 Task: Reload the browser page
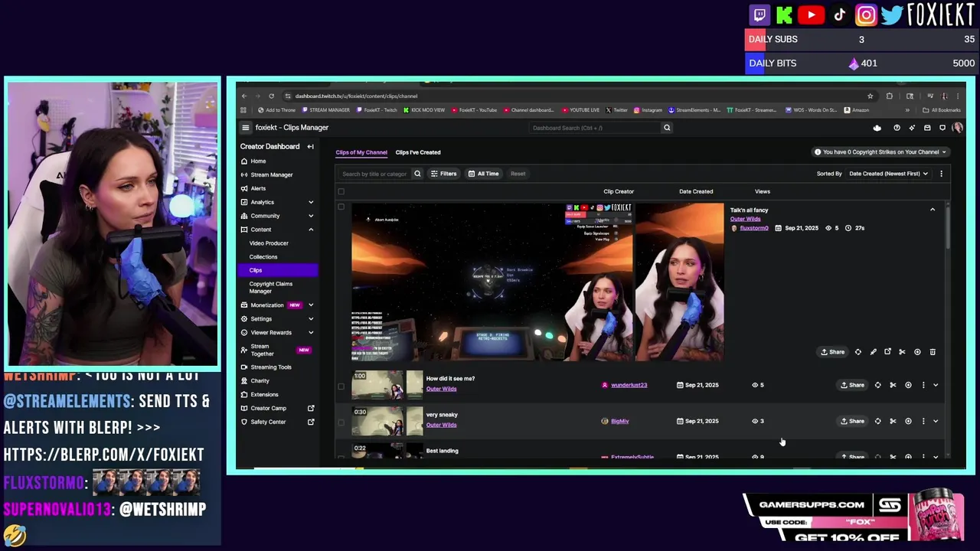coord(271,96)
